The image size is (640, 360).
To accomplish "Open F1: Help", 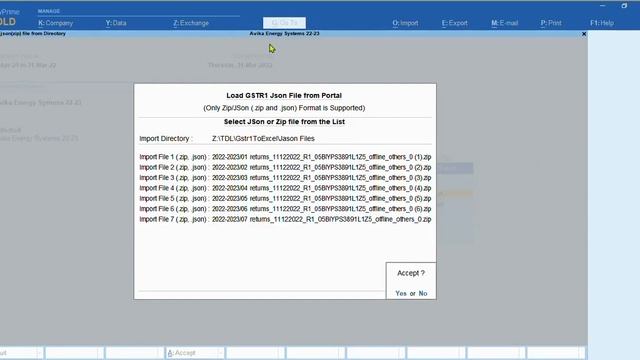I will [x=602, y=23].
